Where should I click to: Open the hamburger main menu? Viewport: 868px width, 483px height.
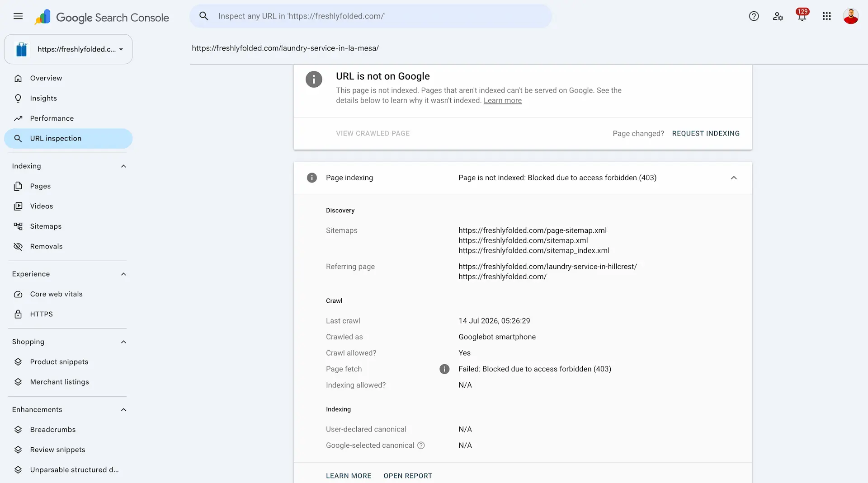tap(18, 16)
